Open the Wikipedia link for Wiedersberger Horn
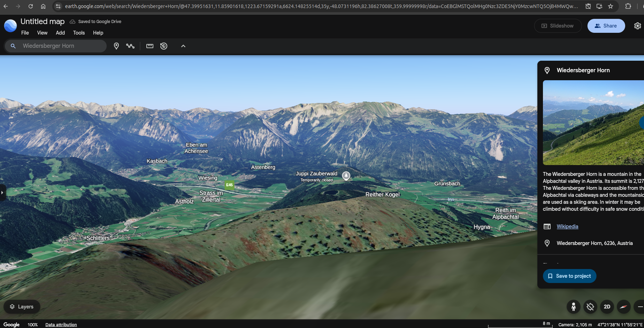 pyautogui.click(x=567, y=226)
